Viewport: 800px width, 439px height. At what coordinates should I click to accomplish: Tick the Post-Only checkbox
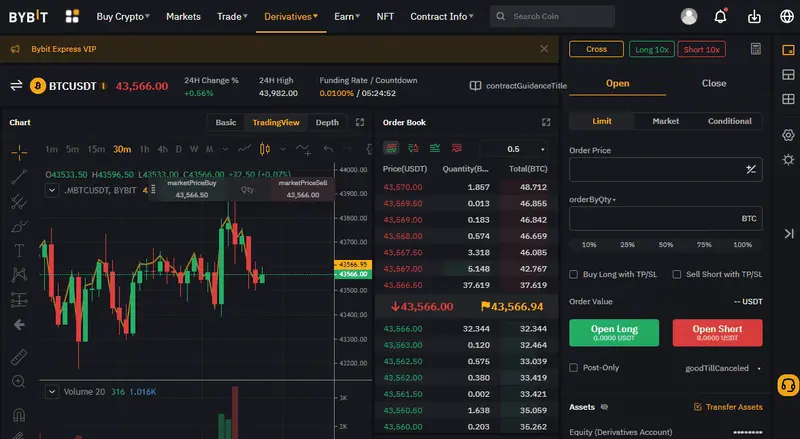(x=574, y=368)
